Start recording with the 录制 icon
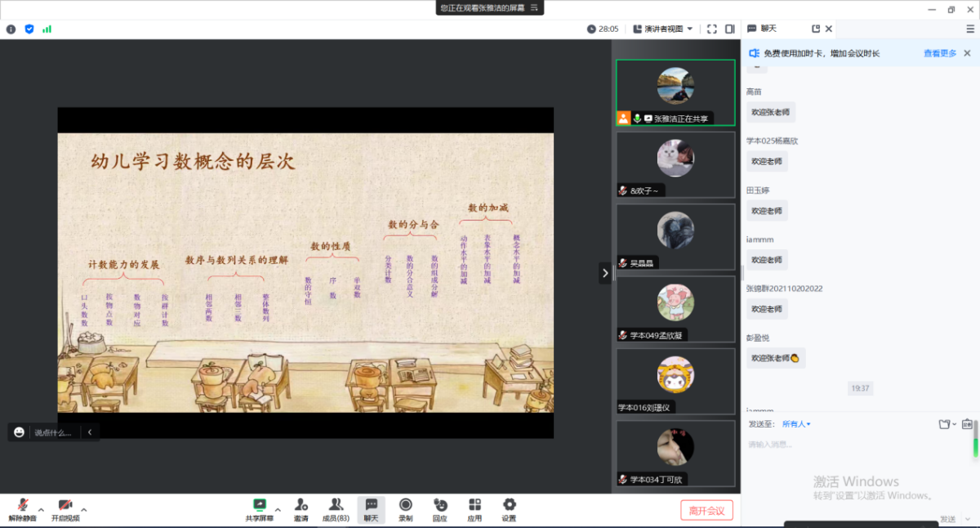980x528 pixels. [x=405, y=509]
